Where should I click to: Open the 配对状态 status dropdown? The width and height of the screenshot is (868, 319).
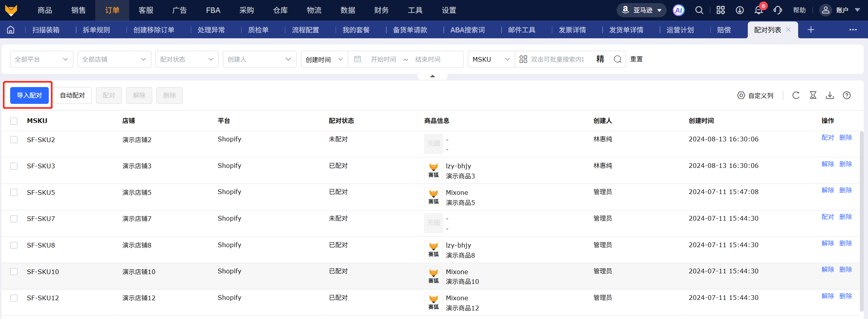pyautogui.click(x=187, y=59)
